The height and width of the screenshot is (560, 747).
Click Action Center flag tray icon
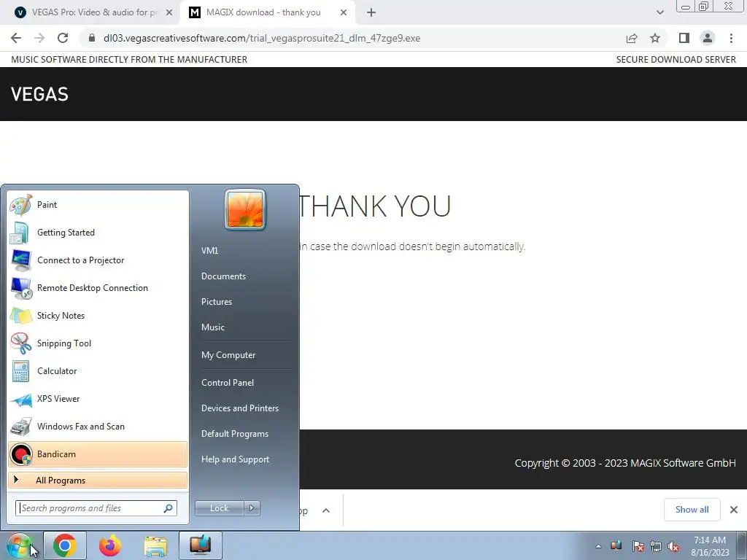tap(638, 546)
